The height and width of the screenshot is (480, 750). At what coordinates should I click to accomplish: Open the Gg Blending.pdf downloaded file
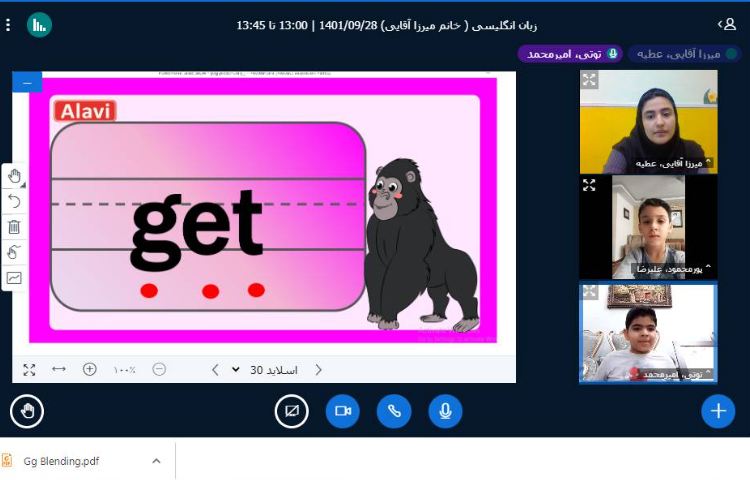pyautogui.click(x=60, y=461)
